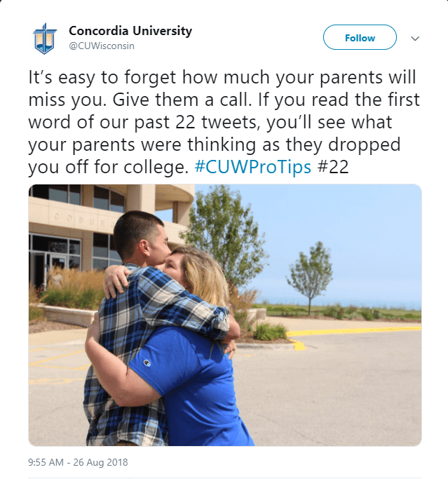Click the Champion logo on blue shirt
Viewport: 448px width, 479px height.
click(147, 363)
